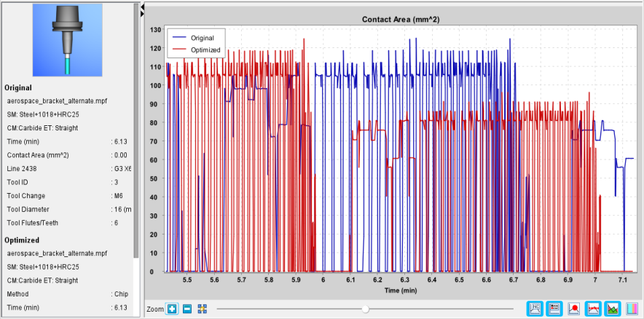The image size is (644, 319).
Task: Toggle the red limit line chart icon
Action: pos(593,308)
